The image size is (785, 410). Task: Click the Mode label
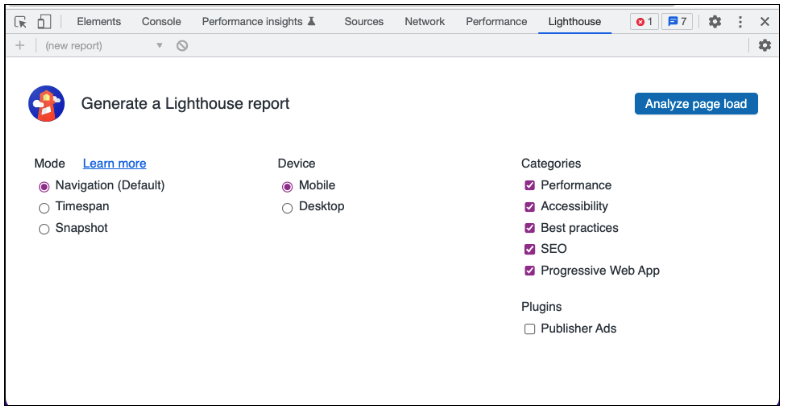tap(50, 164)
